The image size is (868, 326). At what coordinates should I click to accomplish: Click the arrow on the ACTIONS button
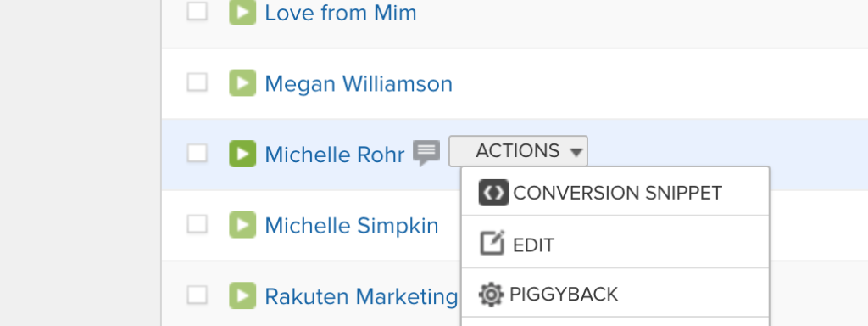tap(576, 152)
